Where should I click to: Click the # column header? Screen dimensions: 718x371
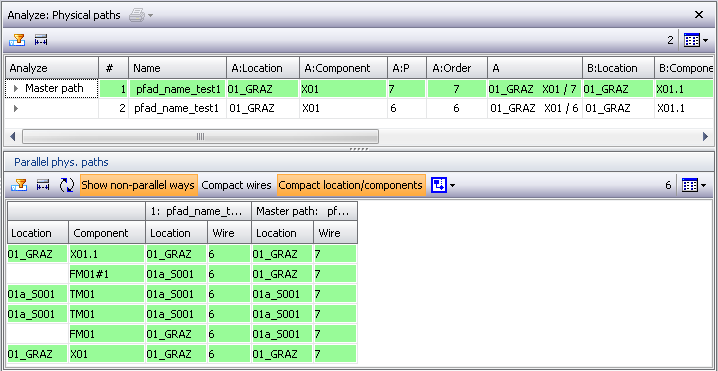pyautogui.click(x=114, y=68)
